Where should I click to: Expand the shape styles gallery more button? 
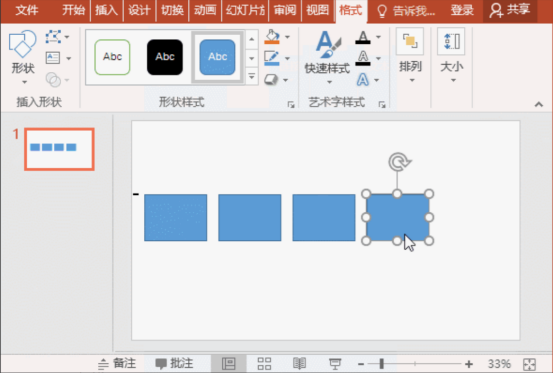click(x=251, y=76)
